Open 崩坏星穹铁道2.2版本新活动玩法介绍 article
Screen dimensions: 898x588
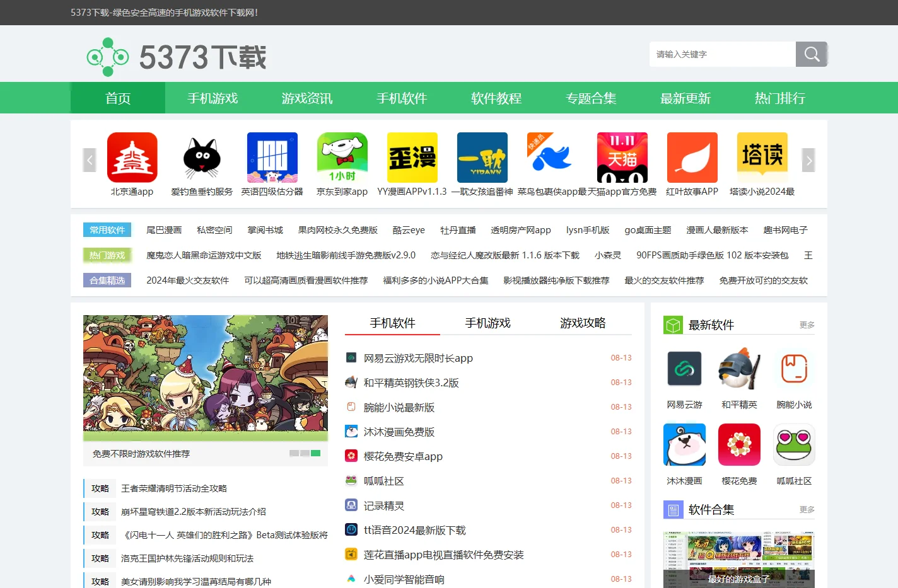[x=194, y=512]
